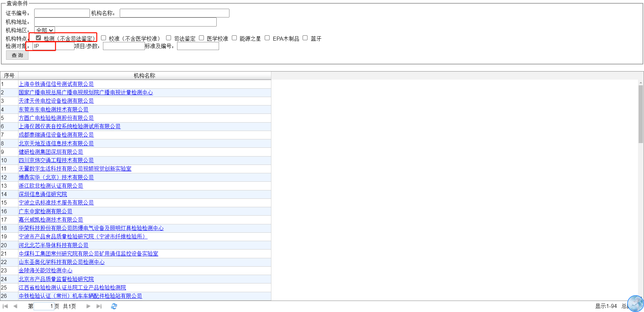Focus the 证书编号 input field
Screen dimensions: 644x312
62,13
